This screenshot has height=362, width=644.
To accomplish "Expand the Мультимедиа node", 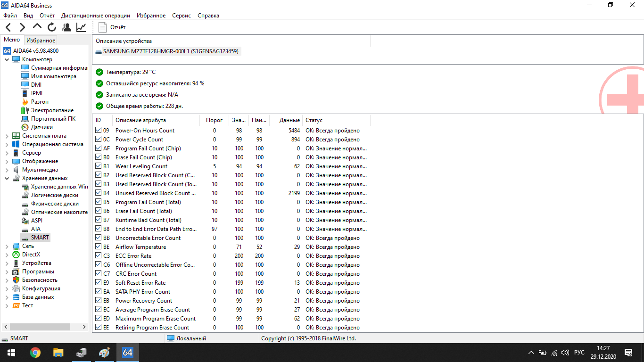I will [x=7, y=170].
